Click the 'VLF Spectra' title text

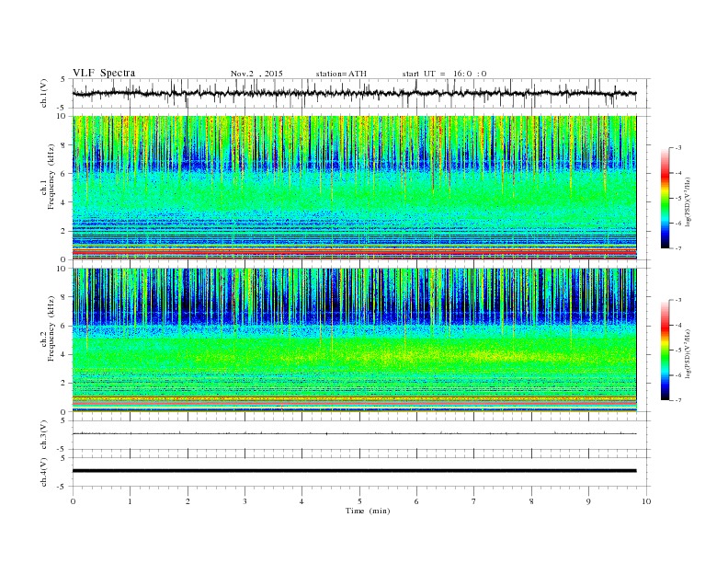104,73
